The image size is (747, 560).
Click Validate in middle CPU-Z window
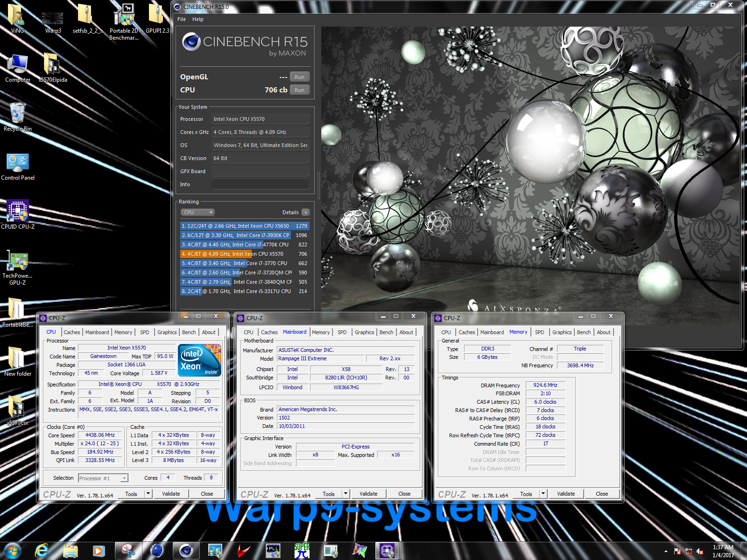click(x=368, y=494)
